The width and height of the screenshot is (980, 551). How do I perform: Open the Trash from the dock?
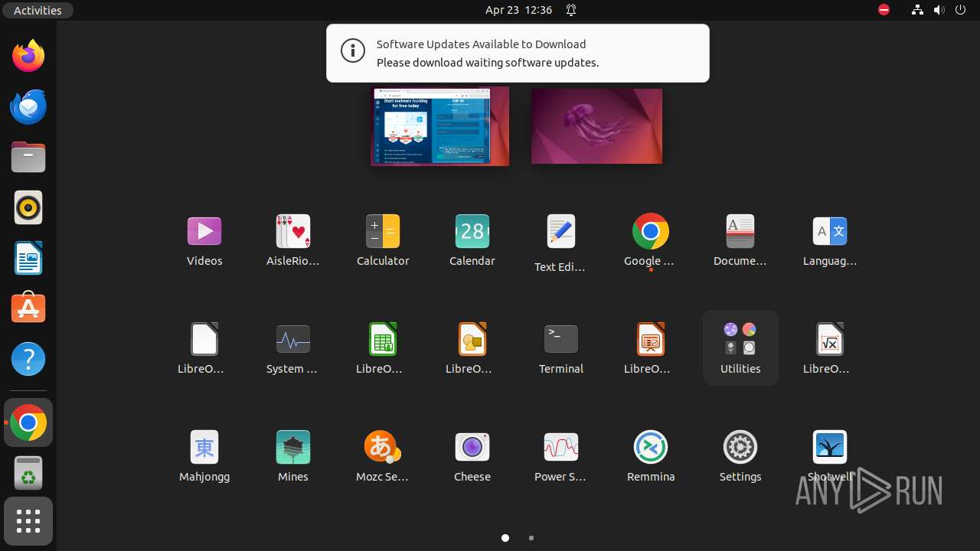click(x=28, y=473)
